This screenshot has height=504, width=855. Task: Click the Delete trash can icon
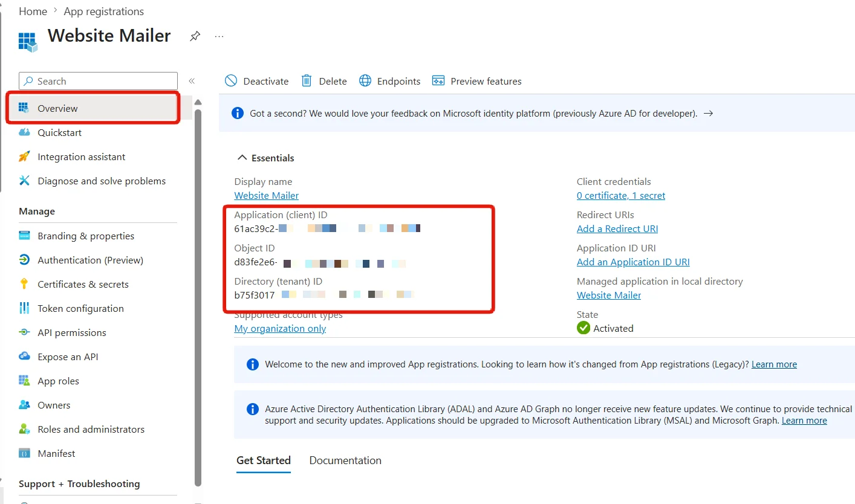[307, 81]
